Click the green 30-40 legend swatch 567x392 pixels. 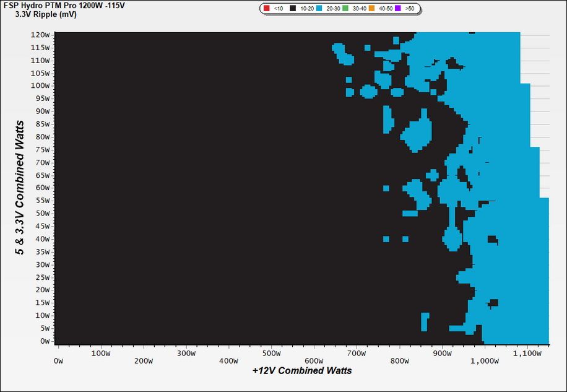(345, 8)
